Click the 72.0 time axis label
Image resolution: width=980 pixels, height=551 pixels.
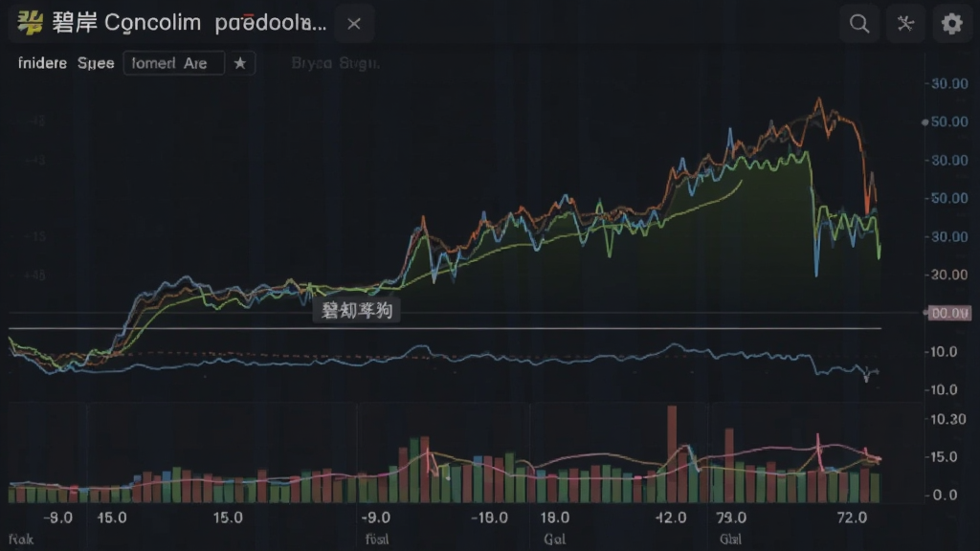coord(853,518)
